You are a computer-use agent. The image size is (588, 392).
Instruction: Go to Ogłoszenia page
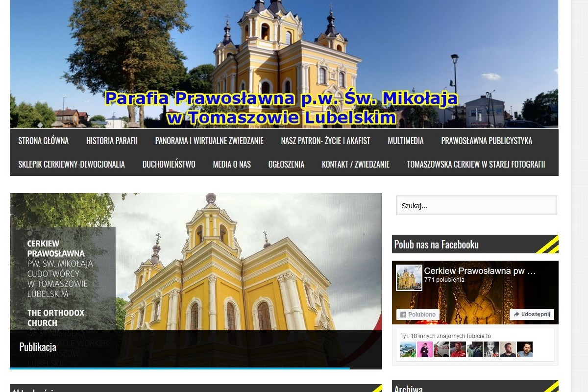pyautogui.click(x=286, y=164)
